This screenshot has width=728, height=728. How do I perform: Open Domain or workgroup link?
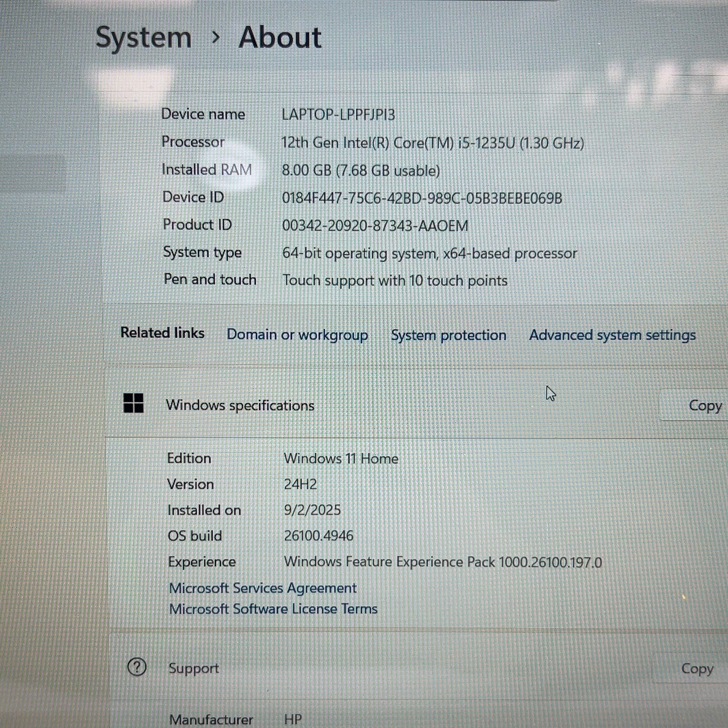coord(297,335)
